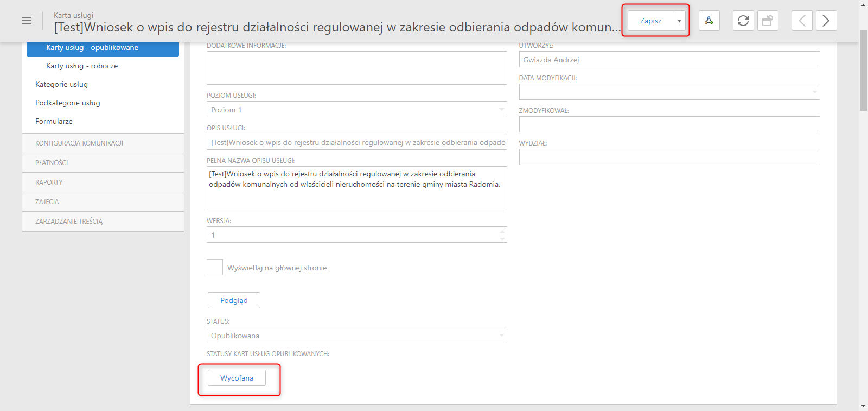Image resolution: width=868 pixels, height=411 pixels.
Task: Click the unlock record icon
Action: [768, 21]
